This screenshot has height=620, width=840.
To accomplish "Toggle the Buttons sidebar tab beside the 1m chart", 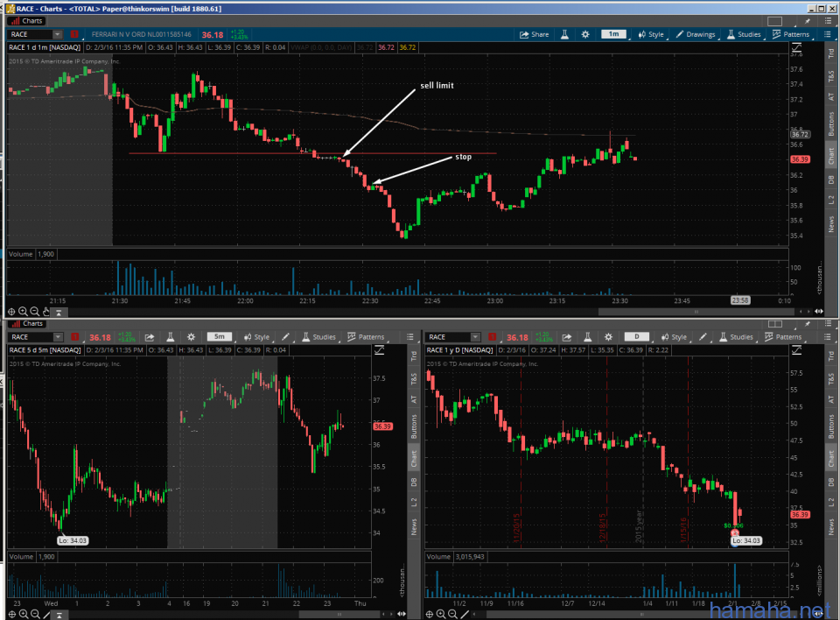I will point(831,123).
